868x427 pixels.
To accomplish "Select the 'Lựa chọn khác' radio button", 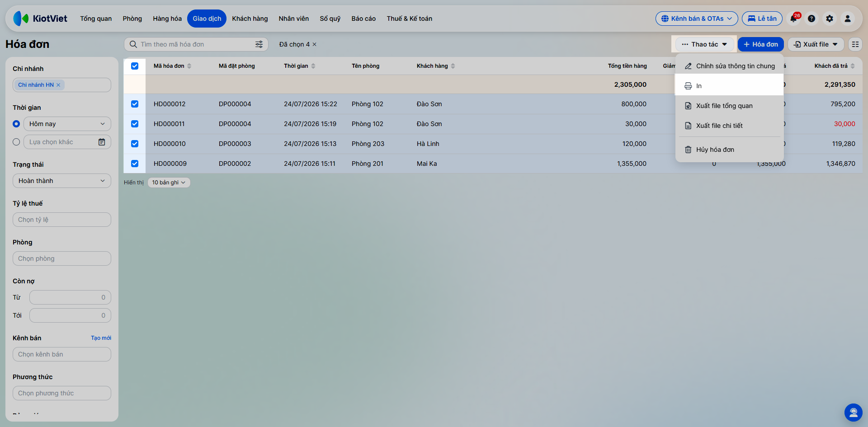I will click(16, 142).
